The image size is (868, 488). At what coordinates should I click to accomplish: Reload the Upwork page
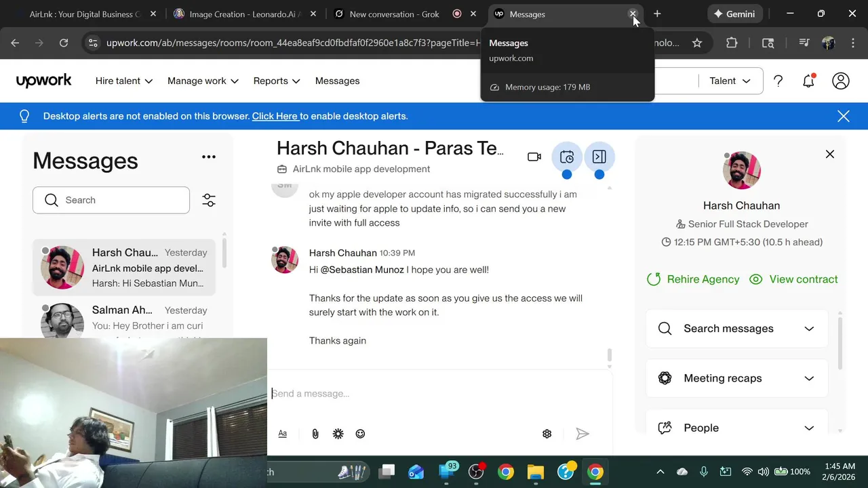point(64,43)
